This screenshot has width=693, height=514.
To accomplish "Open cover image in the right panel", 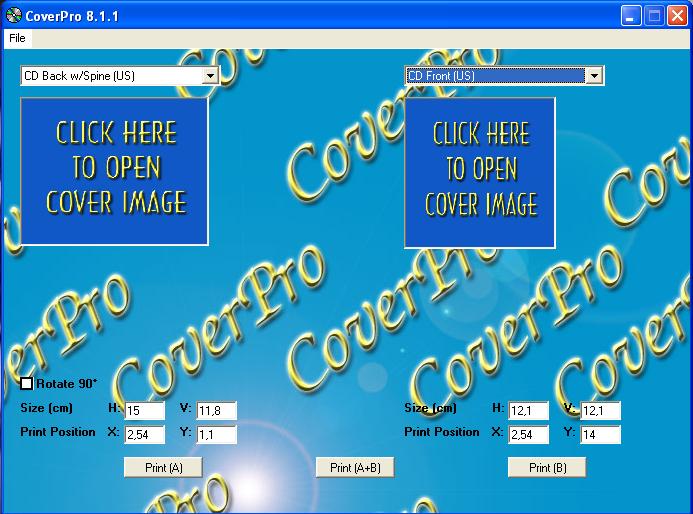I will point(480,172).
